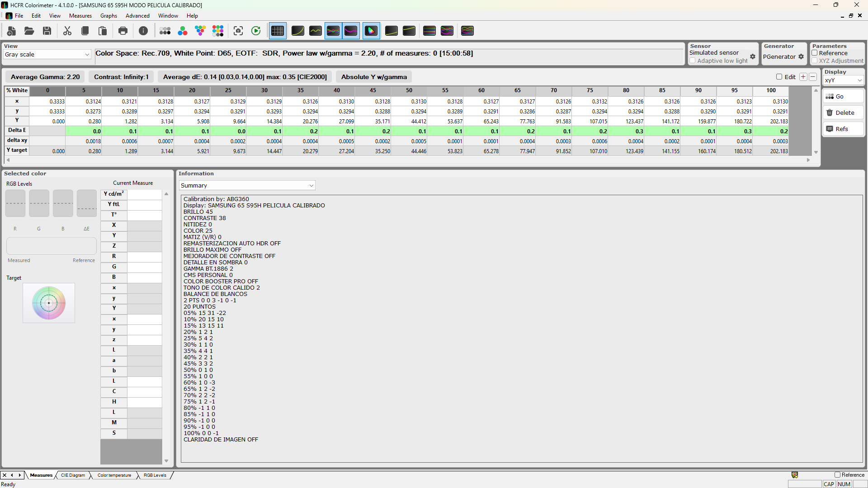Open the crossing colored lines graph icon
Screen dimensions: 868x488
447,31
